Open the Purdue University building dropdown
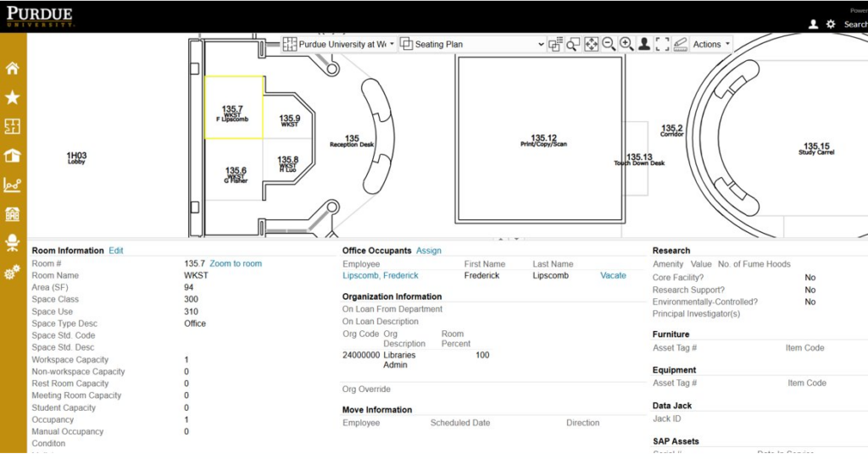868x459 pixels. (347, 44)
